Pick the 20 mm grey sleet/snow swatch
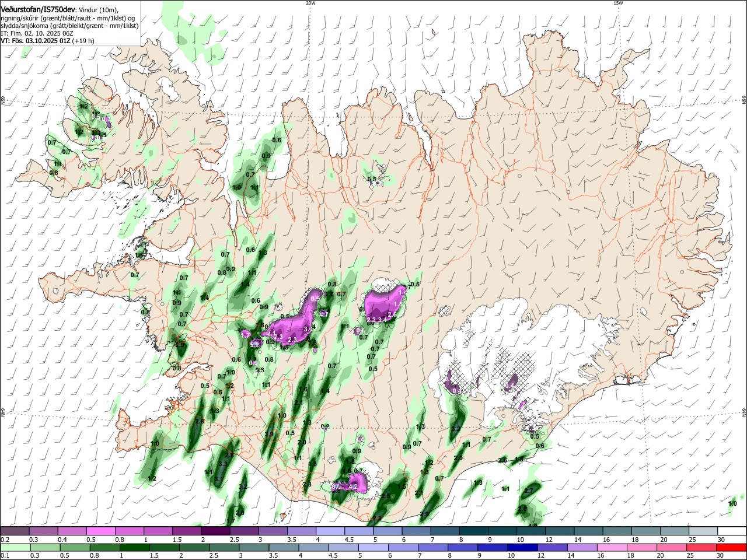The image size is (747, 560). (x=674, y=531)
